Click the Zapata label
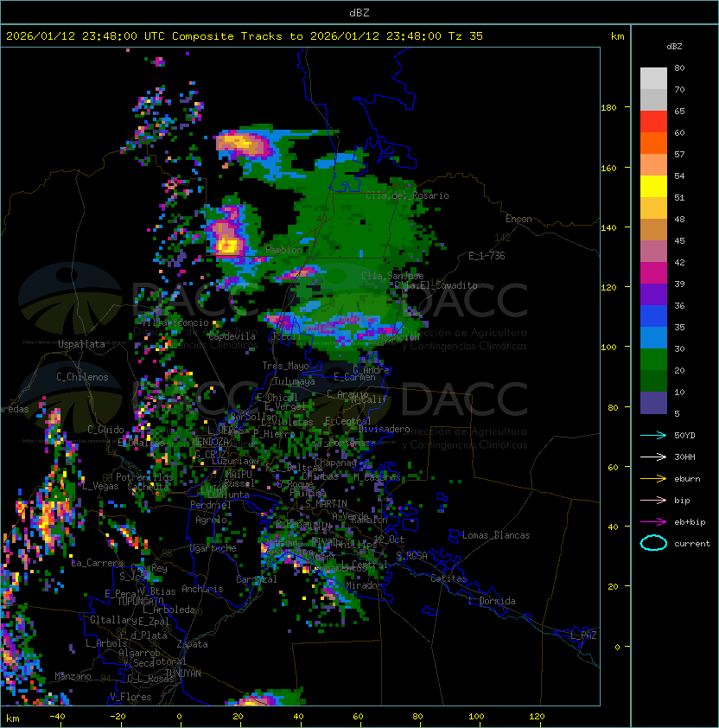The width and height of the screenshot is (719, 728). point(192,644)
